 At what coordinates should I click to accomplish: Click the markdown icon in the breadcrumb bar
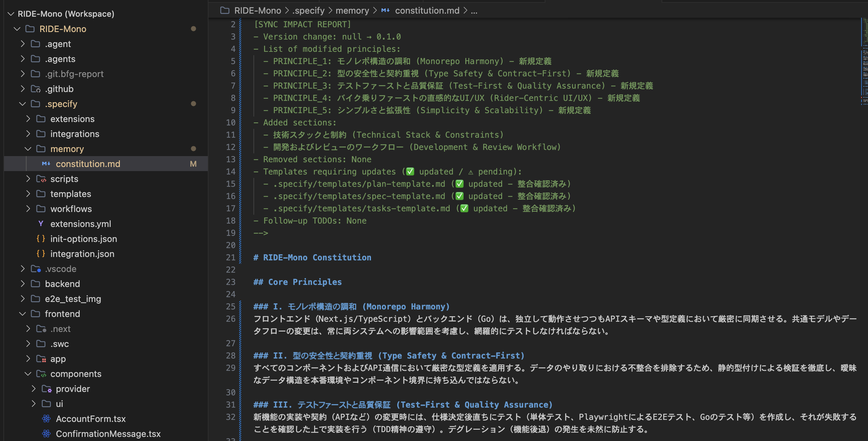coord(385,11)
